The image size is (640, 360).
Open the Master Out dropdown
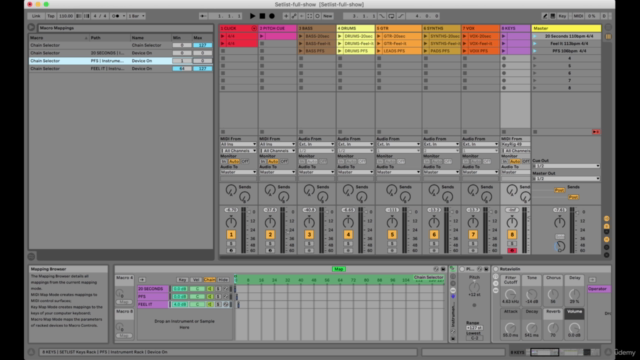coord(566,179)
